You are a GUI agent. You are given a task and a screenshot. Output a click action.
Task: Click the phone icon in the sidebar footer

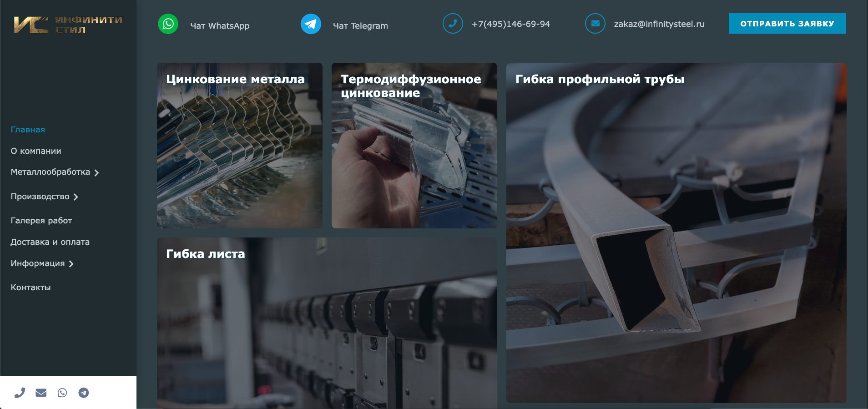[20, 393]
